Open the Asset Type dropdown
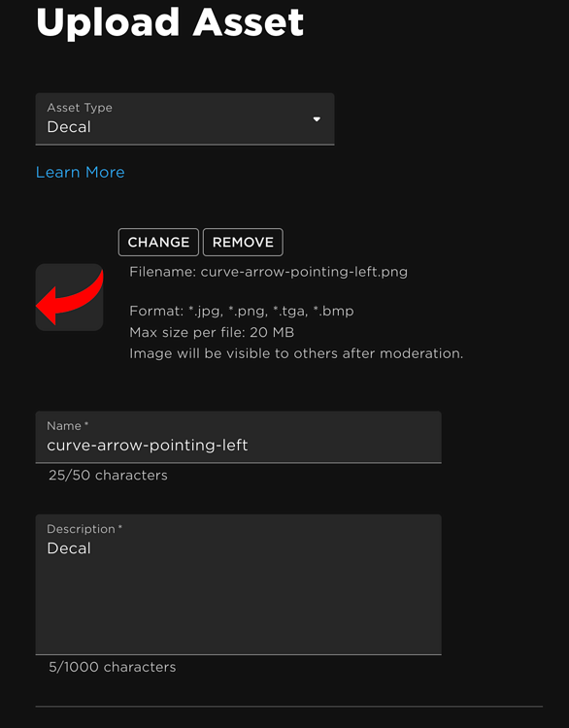Screen dimensions: 569x728 184,118
